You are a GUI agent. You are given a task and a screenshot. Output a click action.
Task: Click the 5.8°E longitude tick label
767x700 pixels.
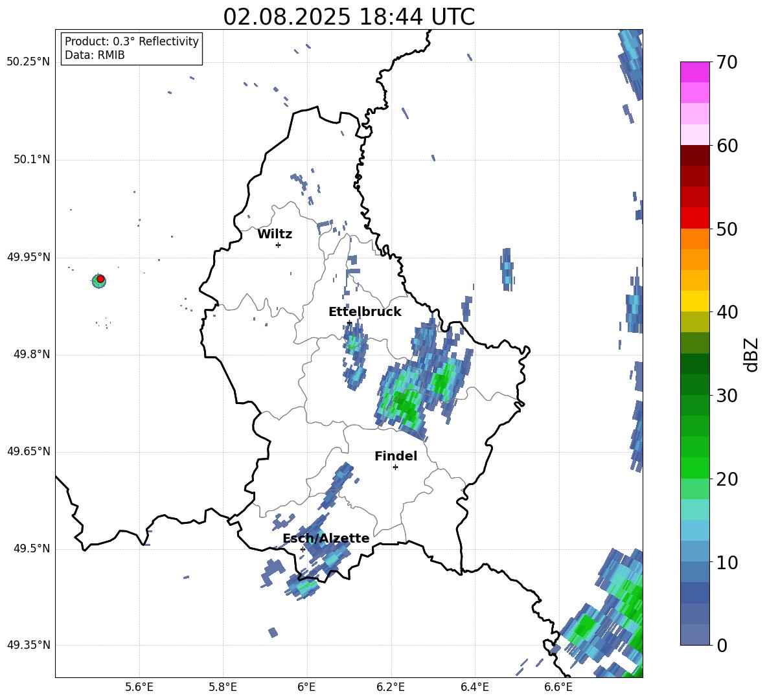223,687
